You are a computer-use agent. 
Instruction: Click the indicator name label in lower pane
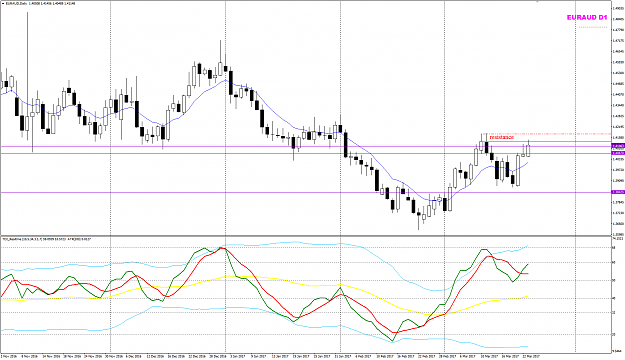47,239
